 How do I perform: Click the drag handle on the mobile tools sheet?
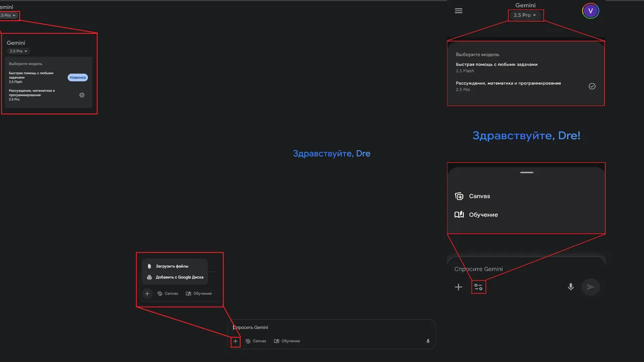pyautogui.click(x=527, y=172)
